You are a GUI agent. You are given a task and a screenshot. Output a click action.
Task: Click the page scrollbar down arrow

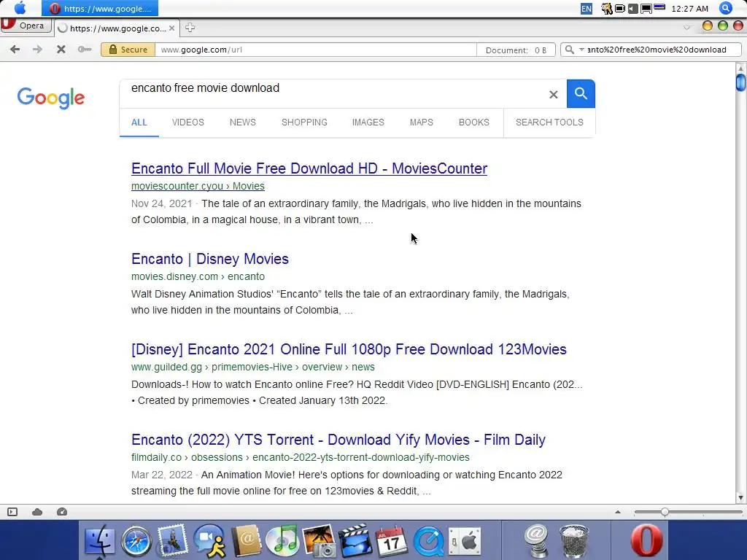pos(741,498)
